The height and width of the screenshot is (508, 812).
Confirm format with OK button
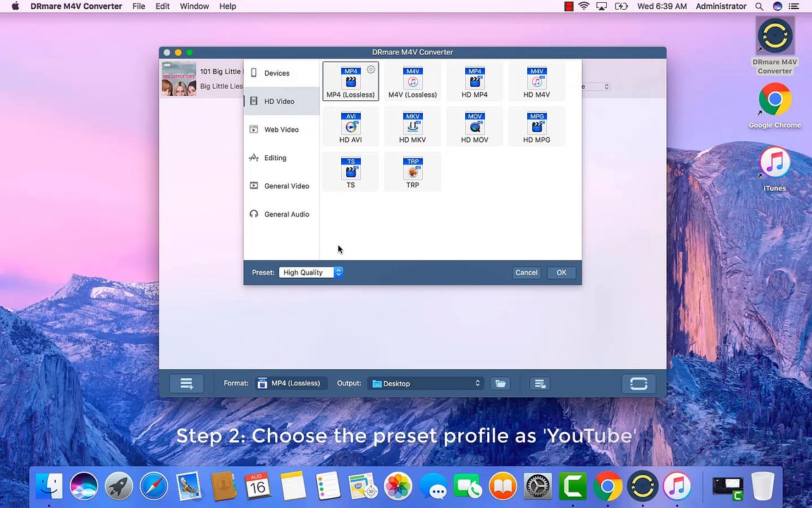tap(561, 272)
